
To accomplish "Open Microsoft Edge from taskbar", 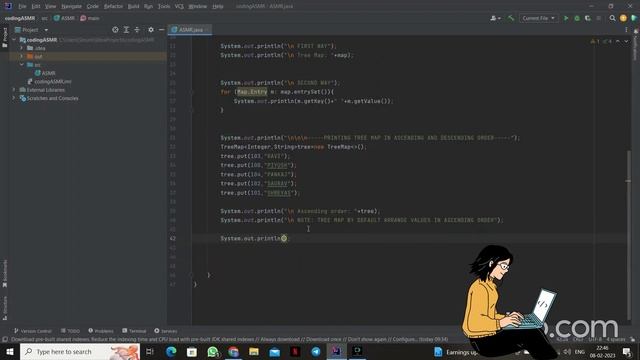I will click(171, 351).
